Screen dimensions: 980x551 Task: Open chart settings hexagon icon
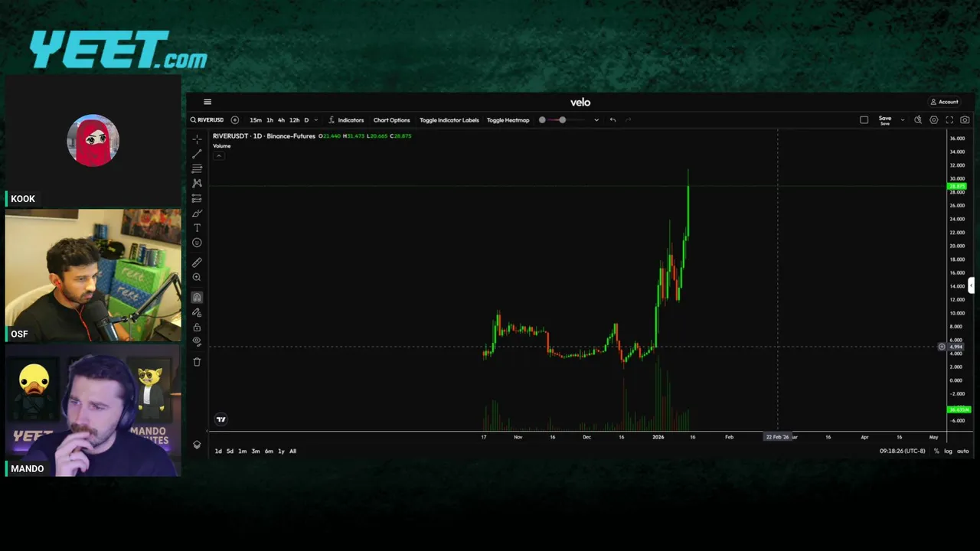[934, 120]
